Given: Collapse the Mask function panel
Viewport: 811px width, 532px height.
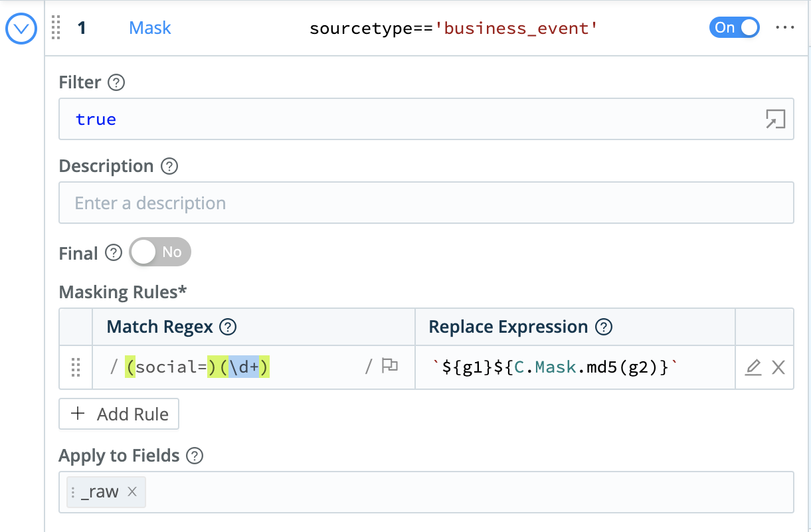Looking at the screenshot, I should click(x=21, y=29).
